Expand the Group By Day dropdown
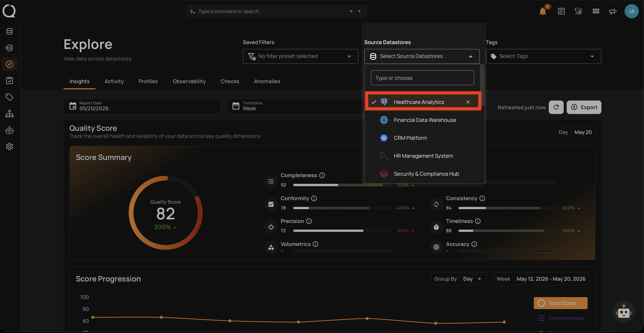Image resolution: width=644 pixels, height=333 pixels. 459,279
